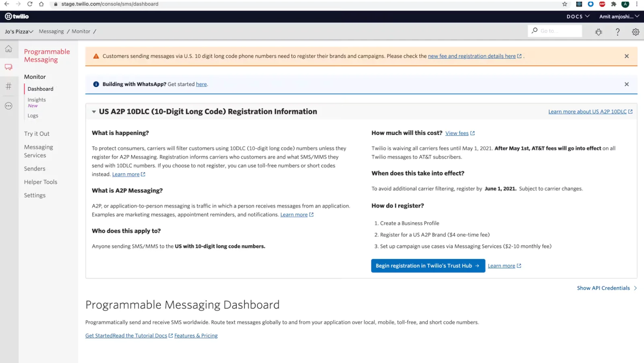Click the browser forward arrow
The height and width of the screenshot is (363, 644).
[18, 4]
